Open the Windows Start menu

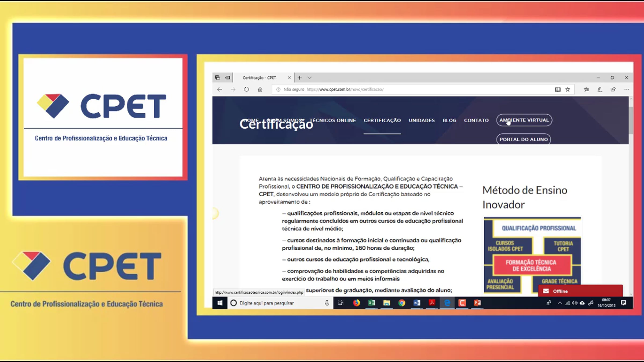(x=220, y=303)
